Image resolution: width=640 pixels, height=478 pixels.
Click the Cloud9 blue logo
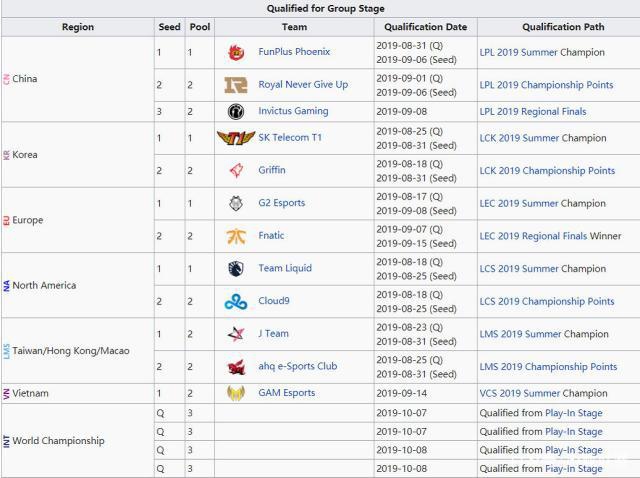click(x=236, y=302)
